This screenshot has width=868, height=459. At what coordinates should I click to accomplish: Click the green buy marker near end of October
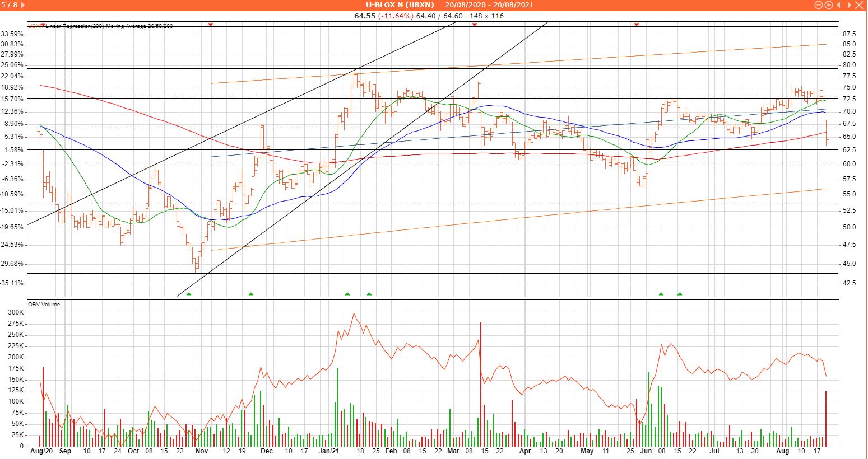(x=189, y=294)
